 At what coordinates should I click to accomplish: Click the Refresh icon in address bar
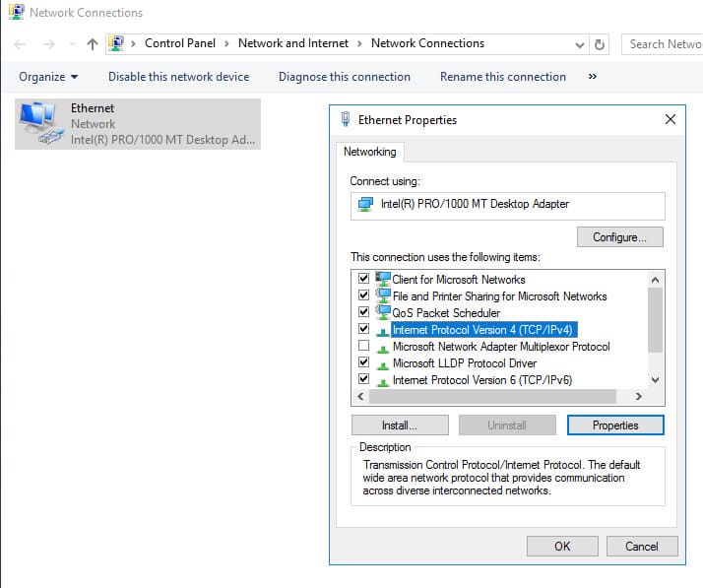[x=600, y=44]
